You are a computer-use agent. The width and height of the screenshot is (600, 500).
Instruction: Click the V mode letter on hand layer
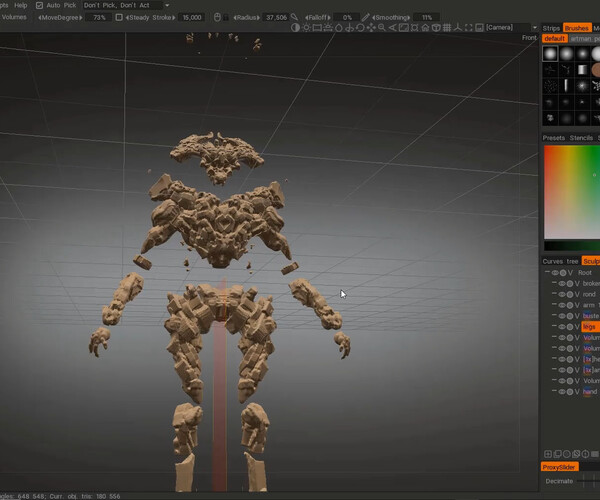(577, 392)
